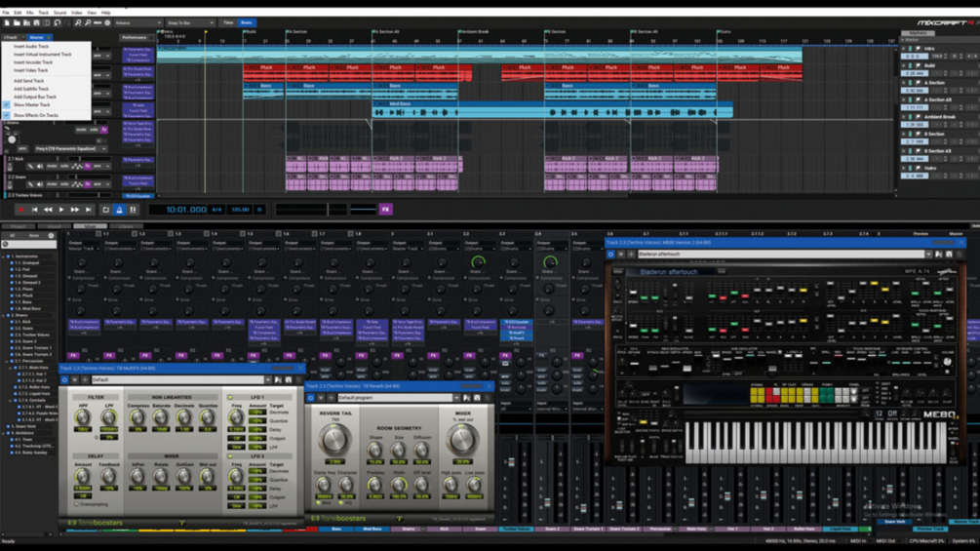
Task: Click the Rewind to Start transport button
Action: tap(34, 210)
